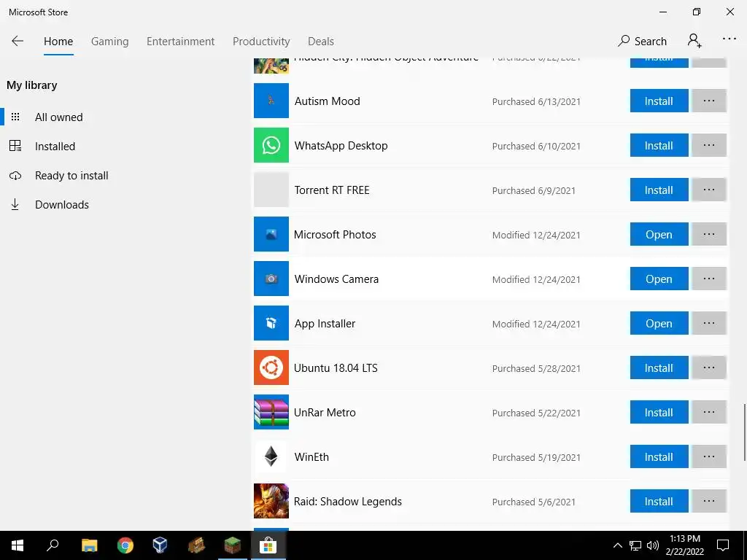Launch Google Chrome from taskbar
Screen dimensions: 747x560
(x=125, y=545)
